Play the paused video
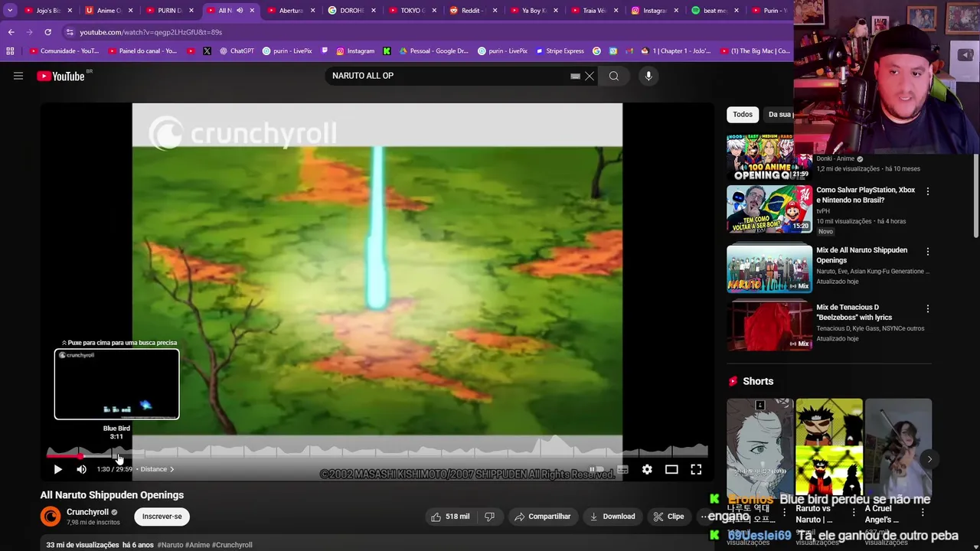 [x=57, y=469]
